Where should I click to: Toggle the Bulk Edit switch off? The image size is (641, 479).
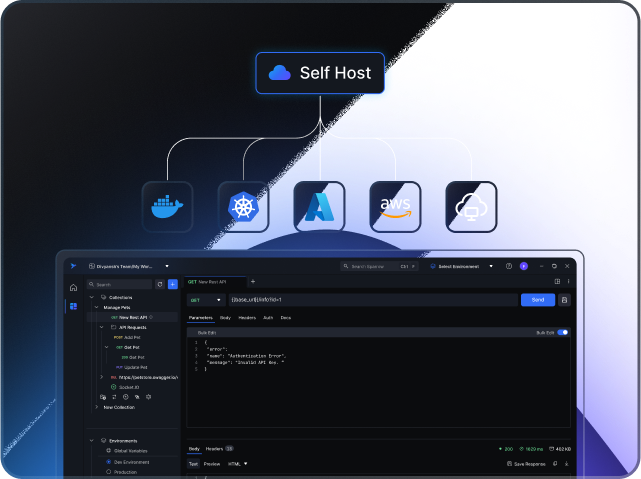(563, 332)
